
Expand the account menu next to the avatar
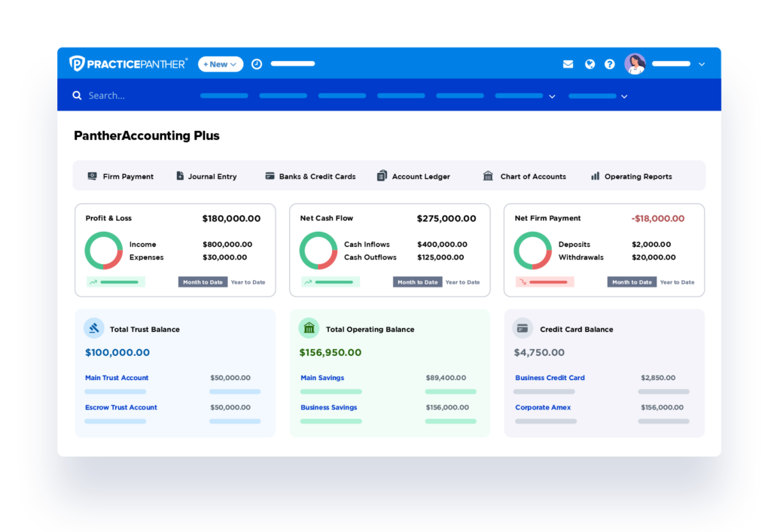coord(702,64)
